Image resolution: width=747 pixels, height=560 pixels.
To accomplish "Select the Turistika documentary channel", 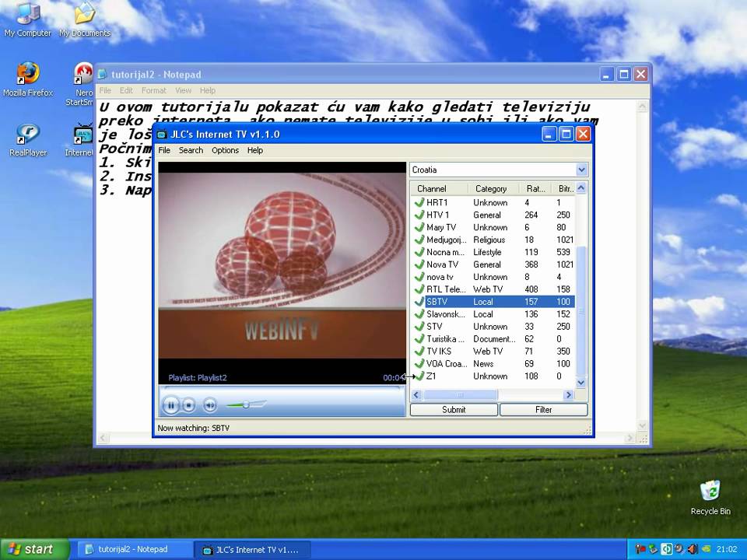I will pos(493,338).
